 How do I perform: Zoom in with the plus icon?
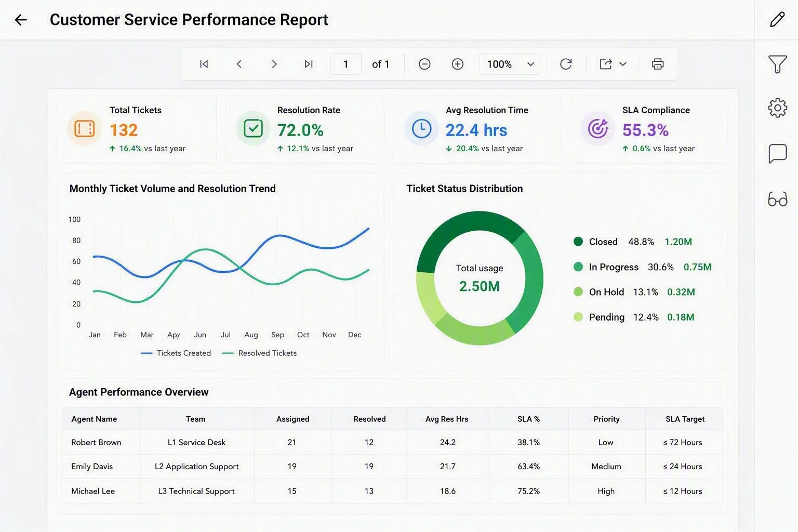pyautogui.click(x=458, y=64)
